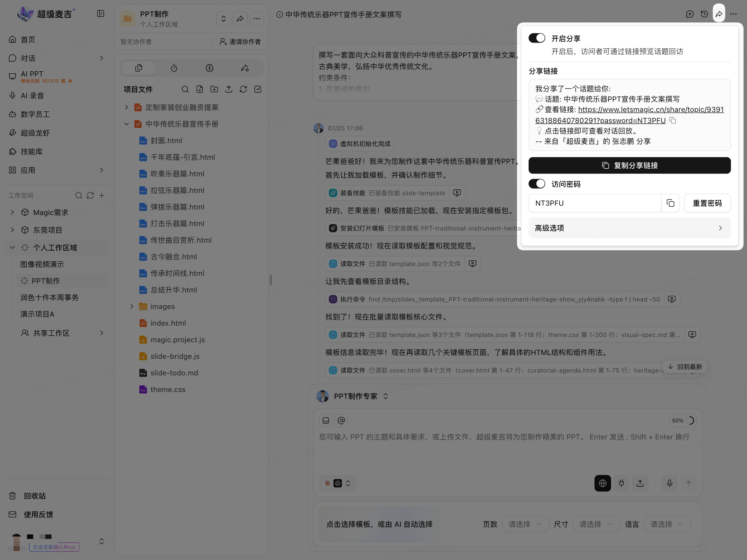
Task: Click the 复制分享链接 button
Action: coord(629,166)
